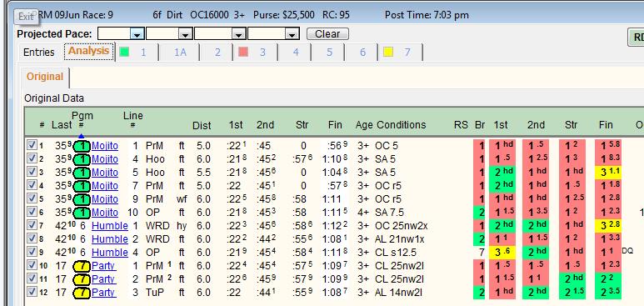Switch to the Entries tab
Viewport: 644px width, 306px height.
point(39,53)
